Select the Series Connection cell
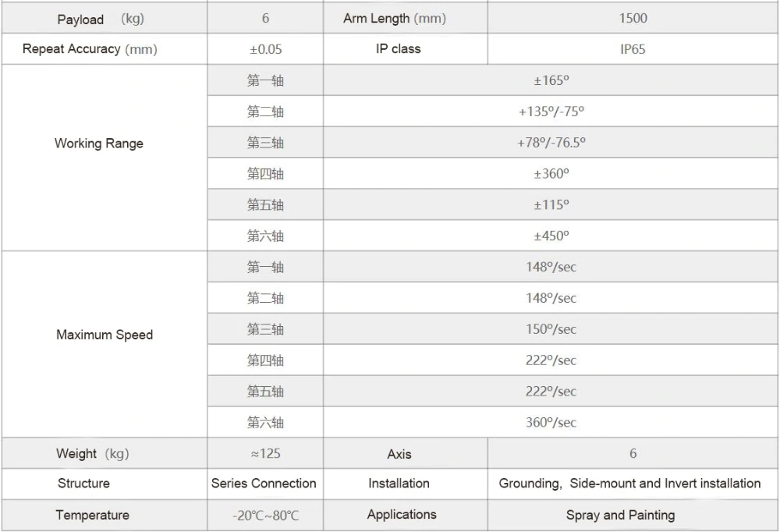Image resolution: width=780 pixels, height=532 pixels. click(x=265, y=484)
